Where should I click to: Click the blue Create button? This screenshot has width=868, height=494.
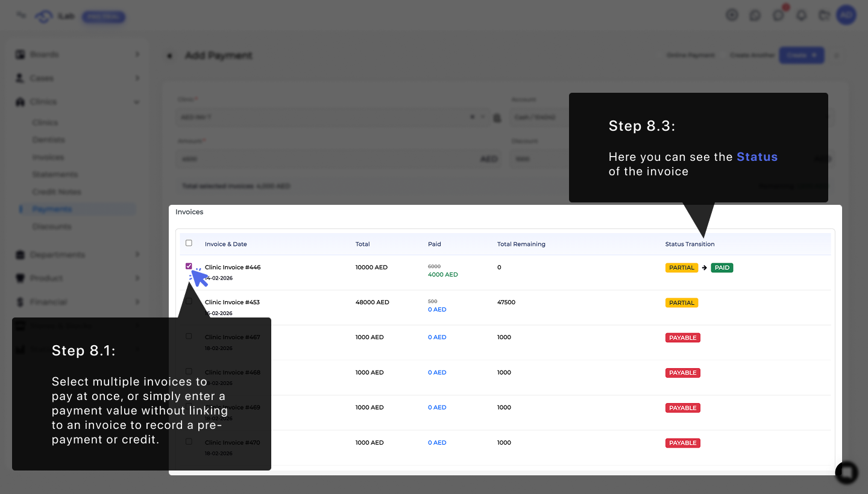pyautogui.click(x=802, y=55)
